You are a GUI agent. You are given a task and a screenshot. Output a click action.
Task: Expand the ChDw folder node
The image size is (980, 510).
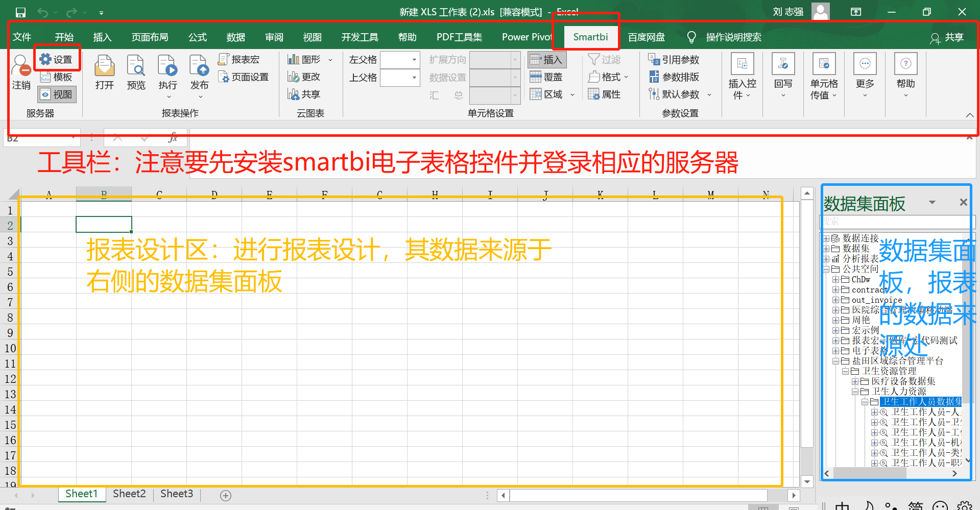point(835,279)
